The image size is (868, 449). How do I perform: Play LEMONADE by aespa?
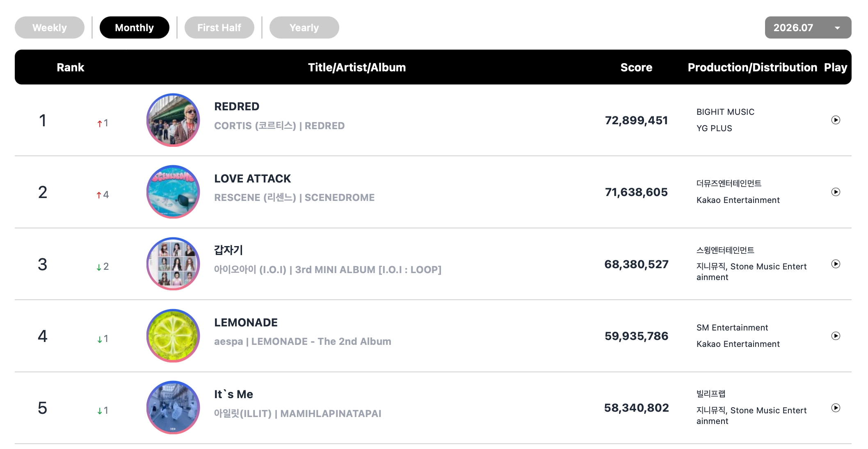click(836, 336)
